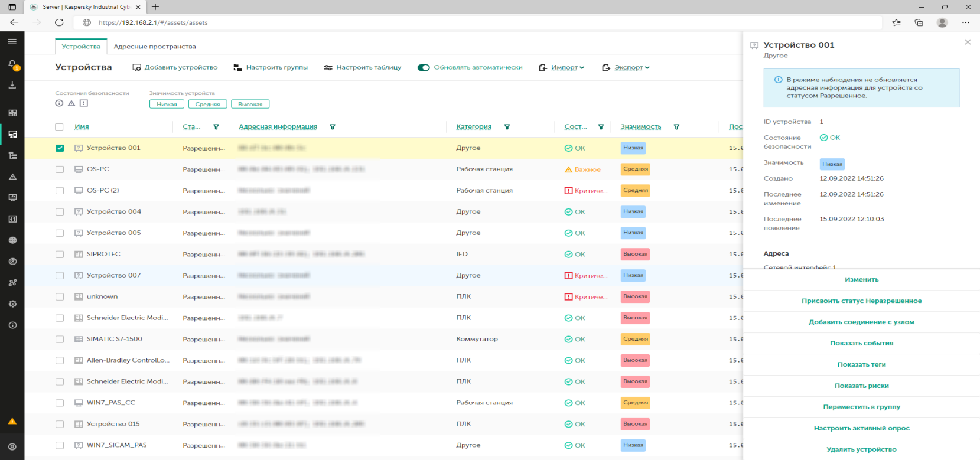The height and width of the screenshot is (460, 980).
Task: Click the download icon in sidebar
Action: pos(12,85)
